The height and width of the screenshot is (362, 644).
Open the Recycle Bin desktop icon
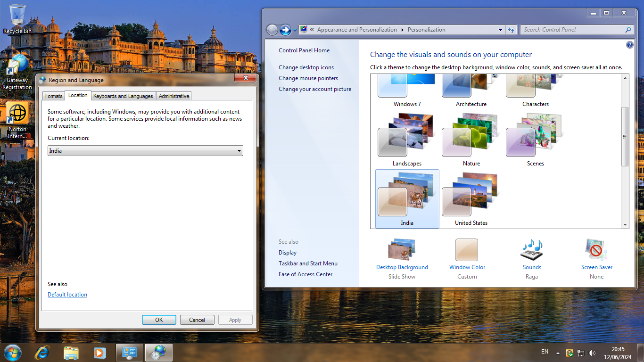pyautogui.click(x=17, y=19)
